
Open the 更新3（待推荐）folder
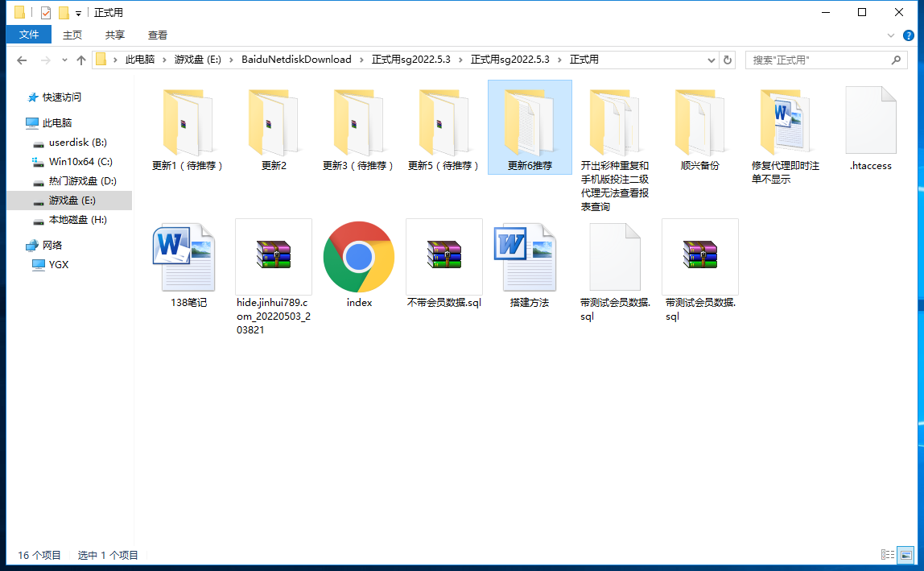[358, 126]
